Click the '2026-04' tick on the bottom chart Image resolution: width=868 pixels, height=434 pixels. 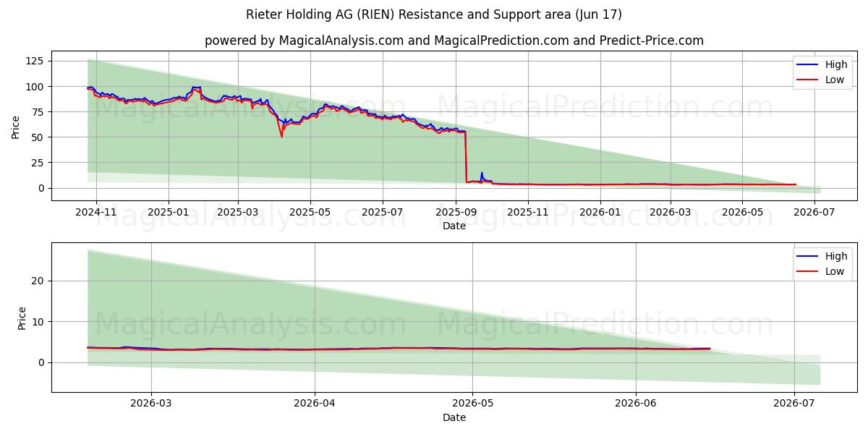point(315,404)
